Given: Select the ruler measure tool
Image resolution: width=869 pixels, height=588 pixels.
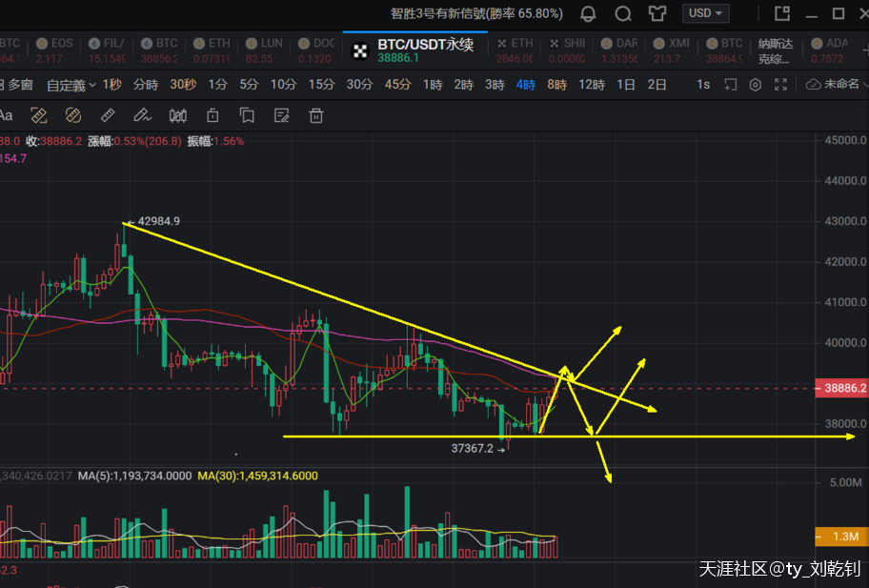Looking at the screenshot, I should (x=108, y=116).
